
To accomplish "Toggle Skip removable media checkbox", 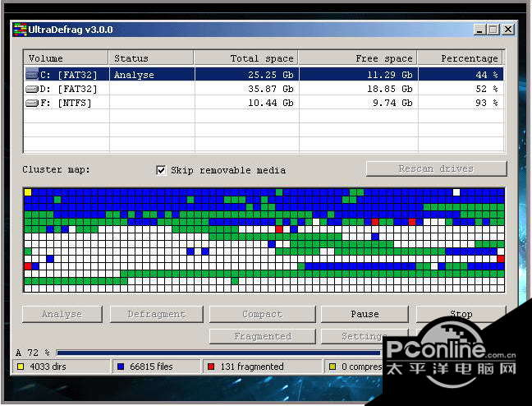I will pos(161,170).
